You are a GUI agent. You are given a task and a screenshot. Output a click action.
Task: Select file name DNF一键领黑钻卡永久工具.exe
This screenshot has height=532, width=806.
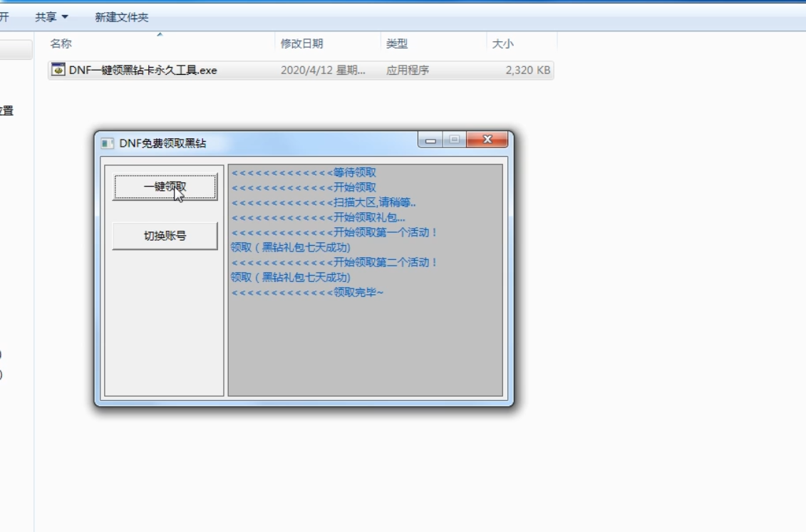pos(143,71)
